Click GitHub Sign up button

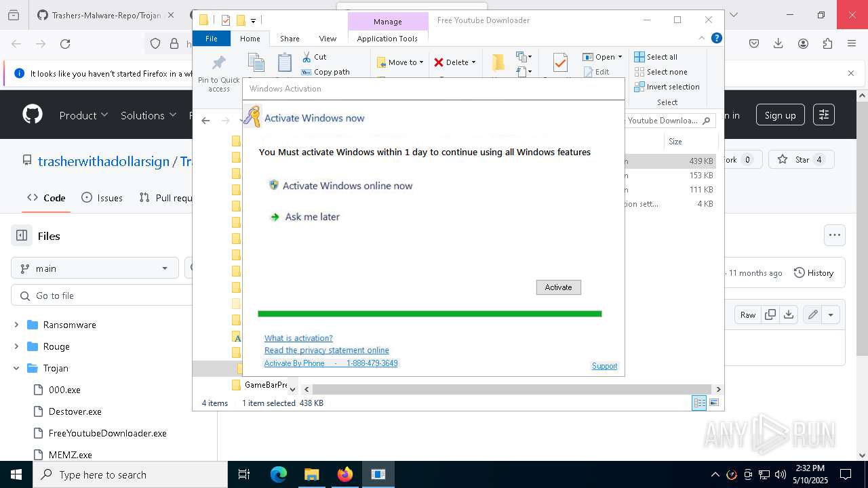point(780,115)
